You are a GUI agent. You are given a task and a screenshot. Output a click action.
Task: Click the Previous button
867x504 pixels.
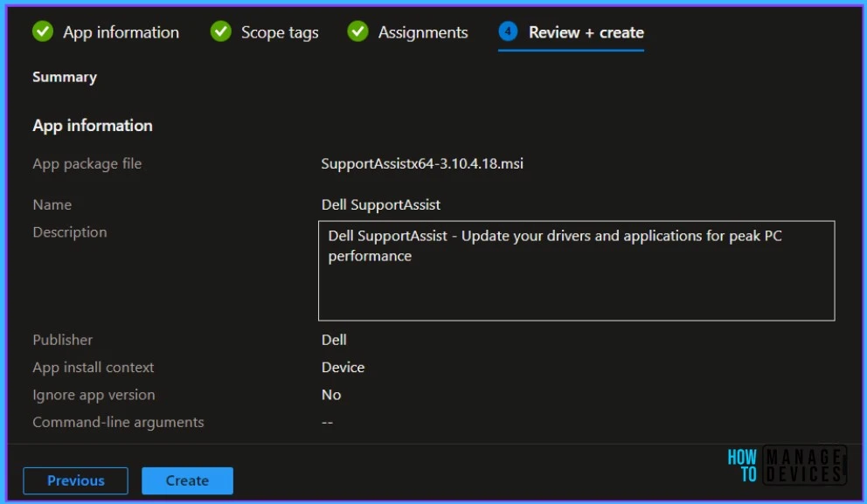click(76, 480)
